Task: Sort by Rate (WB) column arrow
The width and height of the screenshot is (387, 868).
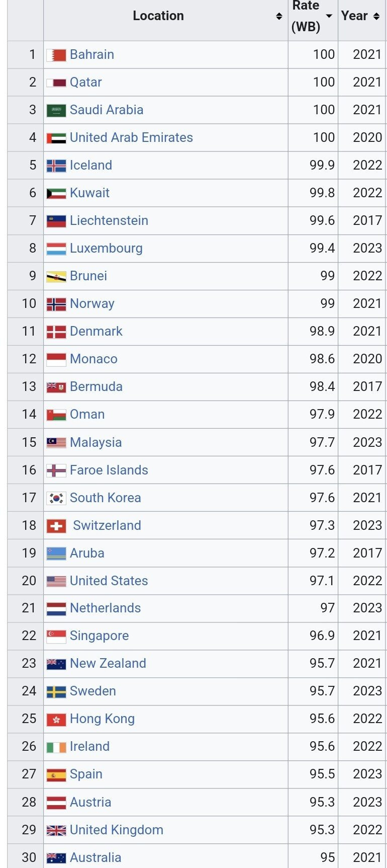Action: point(329,16)
